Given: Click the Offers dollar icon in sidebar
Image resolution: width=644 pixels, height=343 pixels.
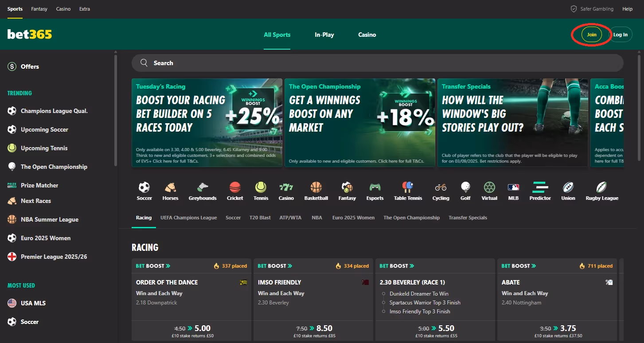Looking at the screenshot, I should coord(12,66).
